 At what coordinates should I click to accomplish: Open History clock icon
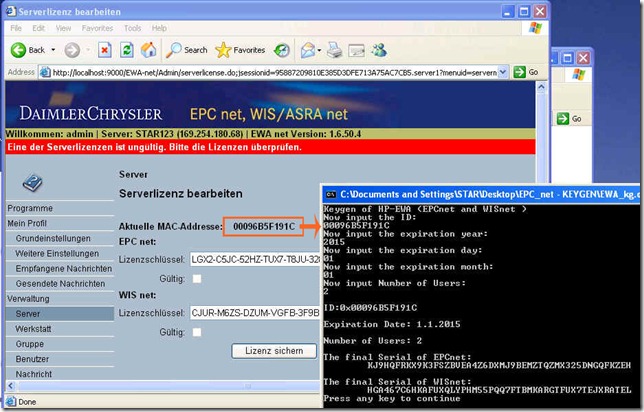(282, 50)
